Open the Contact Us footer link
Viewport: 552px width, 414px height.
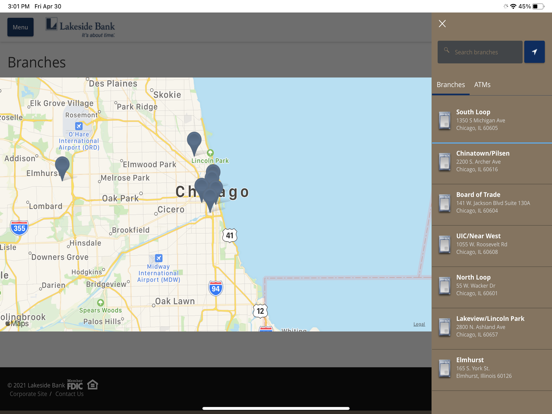pyautogui.click(x=69, y=394)
